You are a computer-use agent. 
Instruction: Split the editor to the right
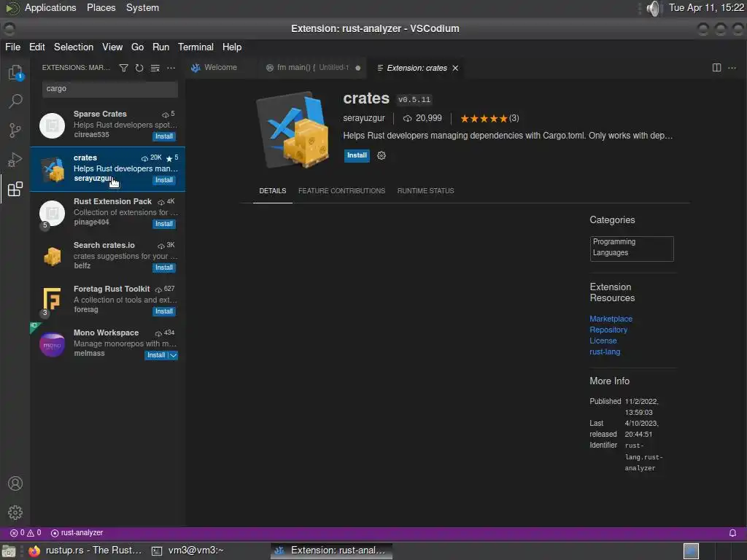716,68
